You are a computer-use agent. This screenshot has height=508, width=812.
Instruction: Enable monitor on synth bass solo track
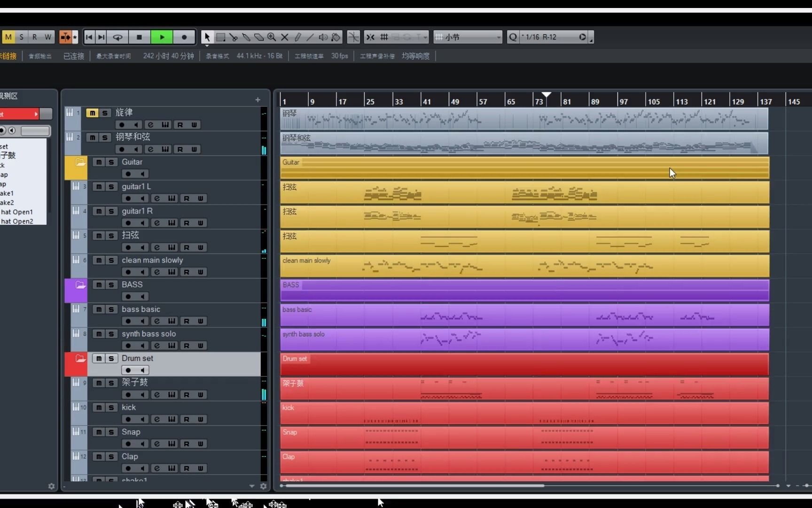tap(142, 346)
